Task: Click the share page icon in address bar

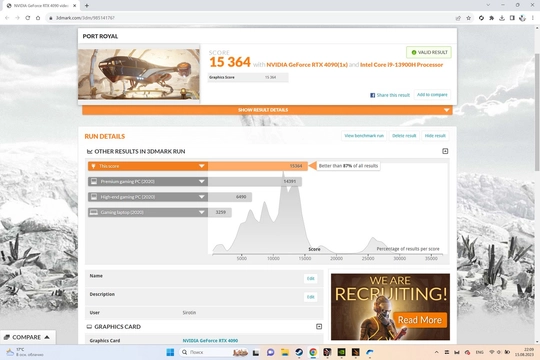Action: tap(458, 18)
